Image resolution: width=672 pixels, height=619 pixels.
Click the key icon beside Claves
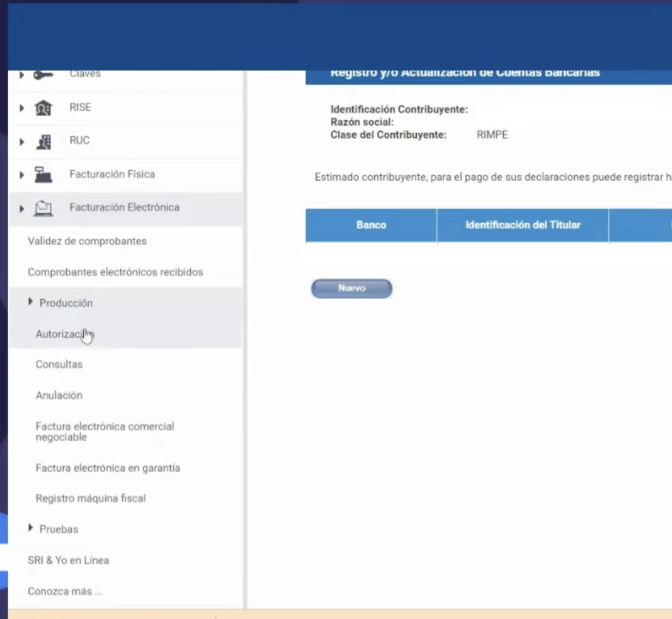[43, 75]
